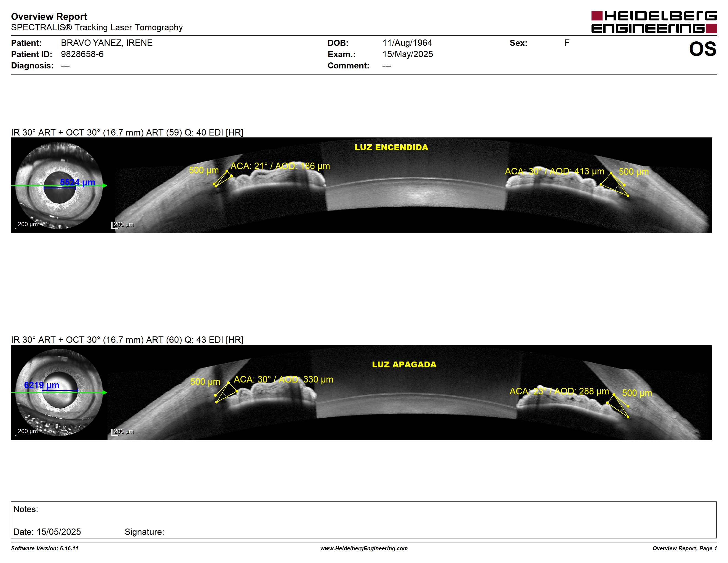Viewport: 728px width, 563px height.
Task: Click the green scan arrow on upper thumbnail
Action: [x=59, y=185]
